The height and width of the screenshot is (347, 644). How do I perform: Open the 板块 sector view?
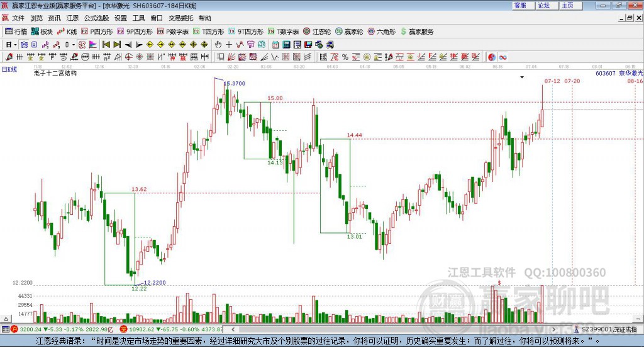coord(42,31)
